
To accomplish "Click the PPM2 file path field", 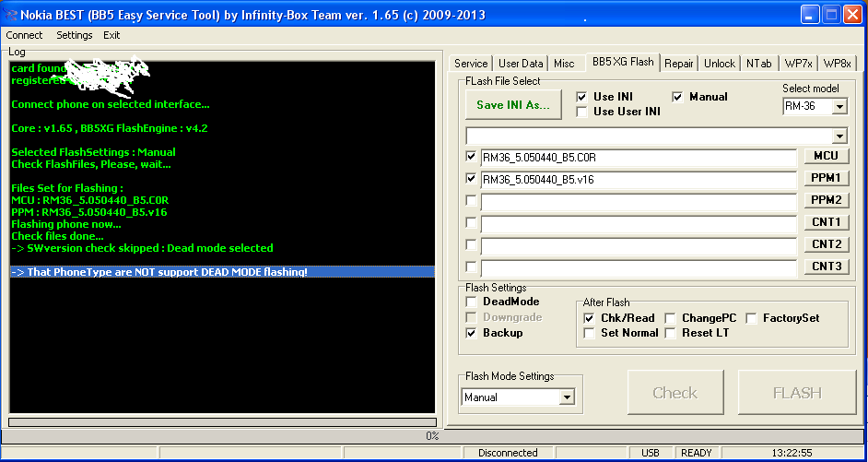I will click(x=638, y=201).
